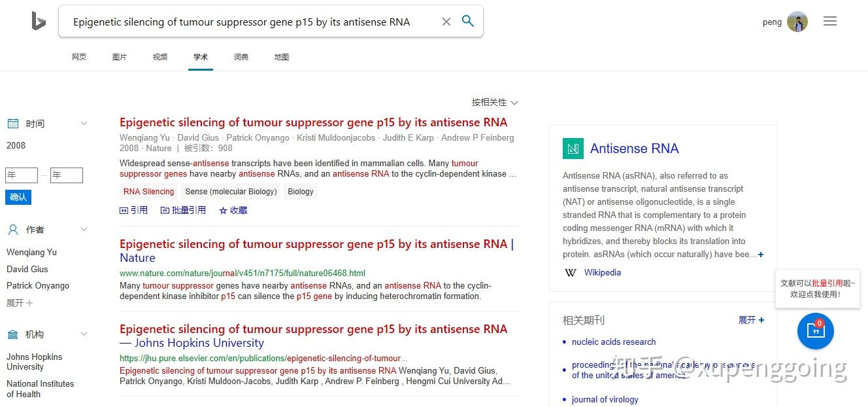The width and height of the screenshot is (868, 407).
Task: Click the 确认 year confirm button
Action: point(18,197)
